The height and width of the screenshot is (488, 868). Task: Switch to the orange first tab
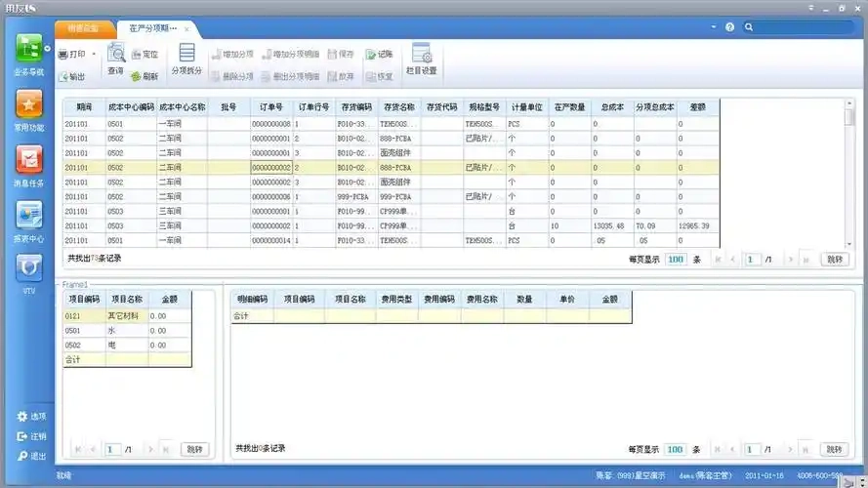pos(84,28)
